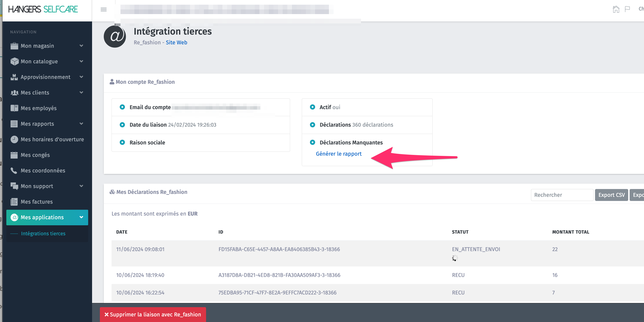The height and width of the screenshot is (322, 644).
Task: Focus the Rechercher search field
Action: coord(562,195)
